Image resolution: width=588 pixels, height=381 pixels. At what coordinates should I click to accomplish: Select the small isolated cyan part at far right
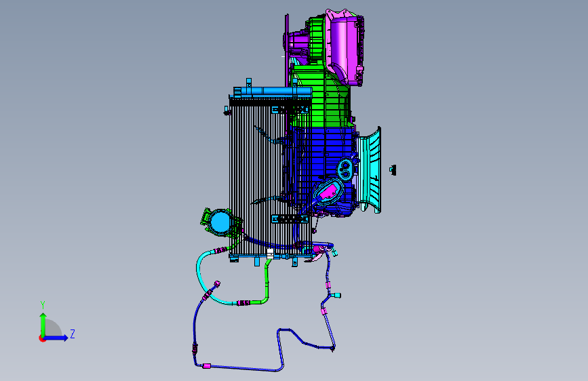click(x=393, y=170)
